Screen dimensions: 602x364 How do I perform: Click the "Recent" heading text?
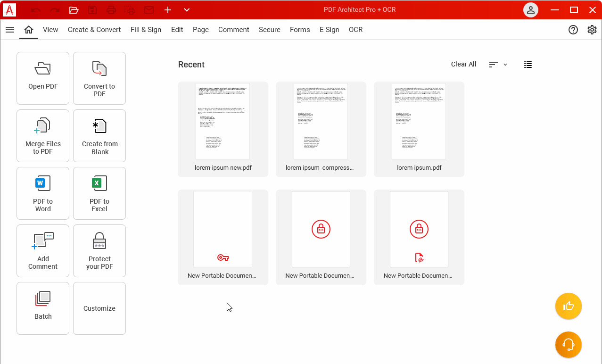[191, 65]
